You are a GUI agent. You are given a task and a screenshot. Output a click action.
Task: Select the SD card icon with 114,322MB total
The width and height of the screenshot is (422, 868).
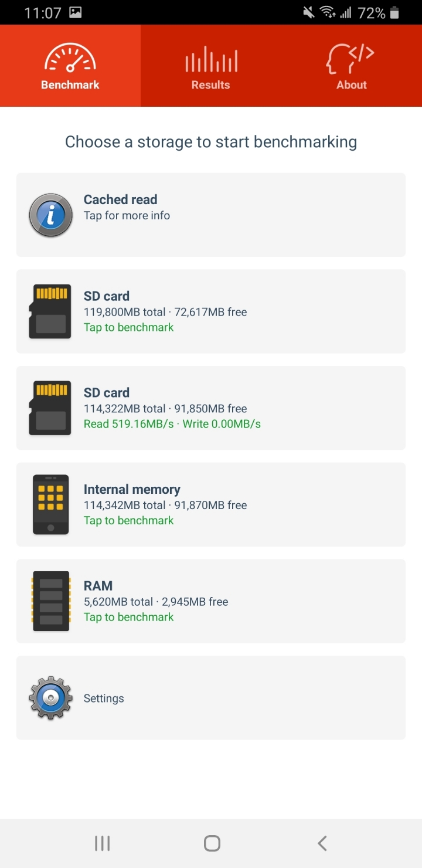[50, 408]
